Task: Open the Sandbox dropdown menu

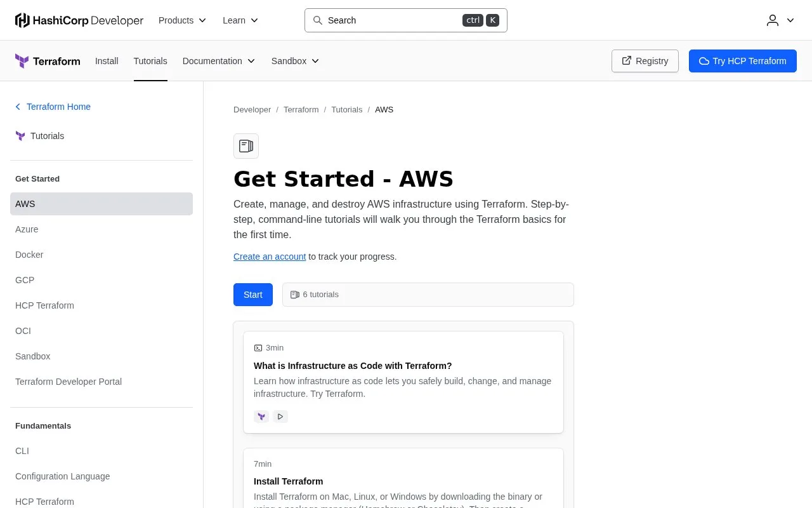Action: (x=296, y=61)
